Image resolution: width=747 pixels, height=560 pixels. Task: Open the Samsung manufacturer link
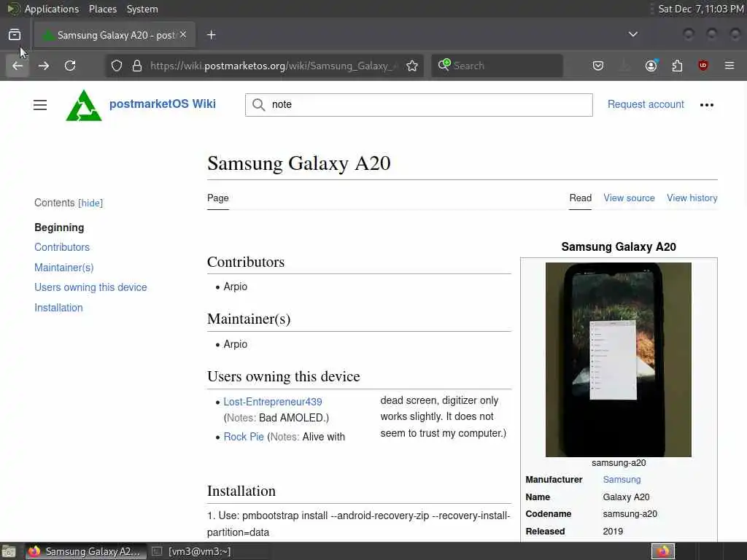point(622,480)
